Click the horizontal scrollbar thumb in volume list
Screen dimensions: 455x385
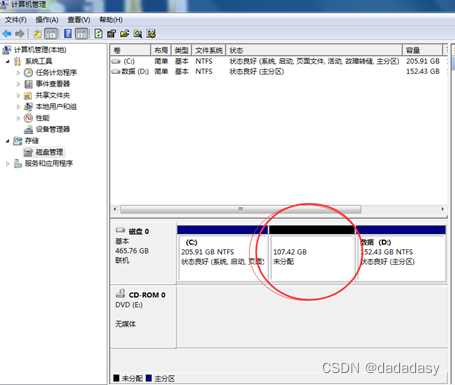coord(241,209)
